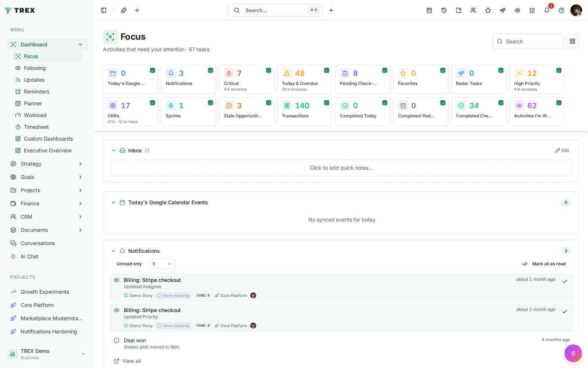Open the history clock icon in the top toolbar
This screenshot has height=368, width=588.
(x=444, y=10)
